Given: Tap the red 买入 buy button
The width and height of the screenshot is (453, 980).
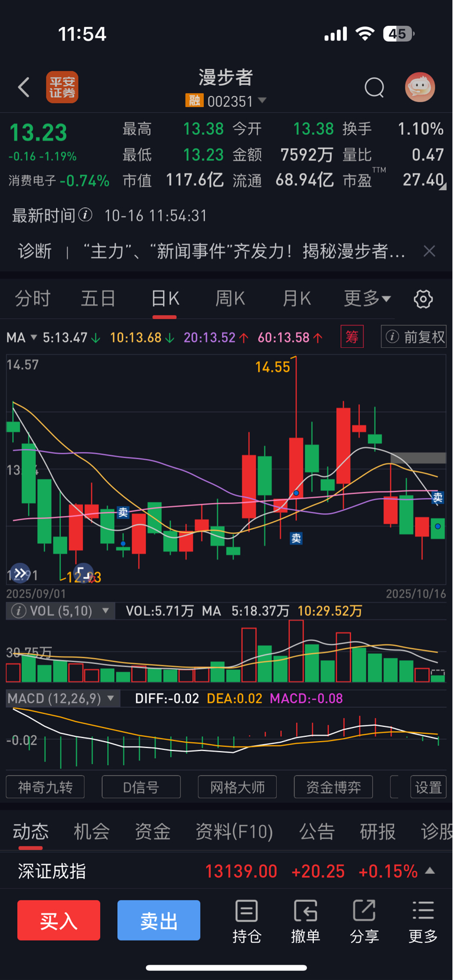Looking at the screenshot, I should (x=59, y=920).
